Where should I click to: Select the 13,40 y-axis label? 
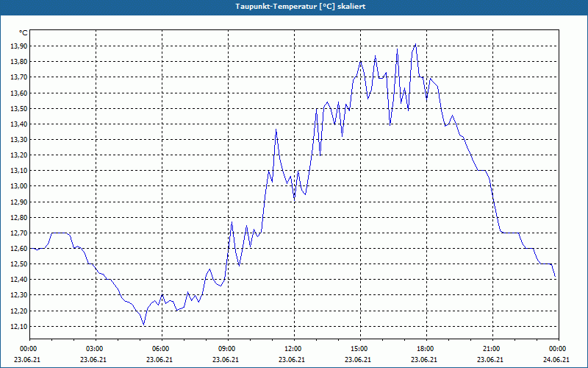pos(19,124)
